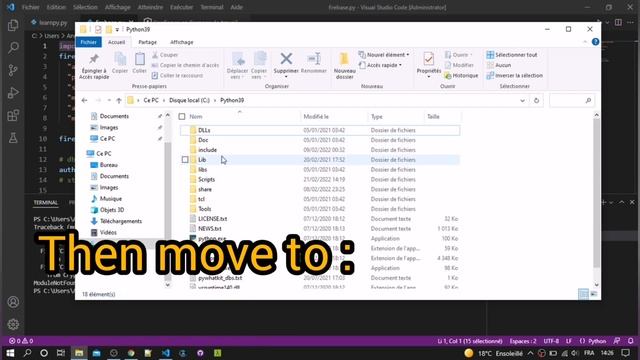Image resolution: width=640 pixels, height=360 pixels.
Task: Switch to Affichage ribbon tab
Action: [182, 42]
